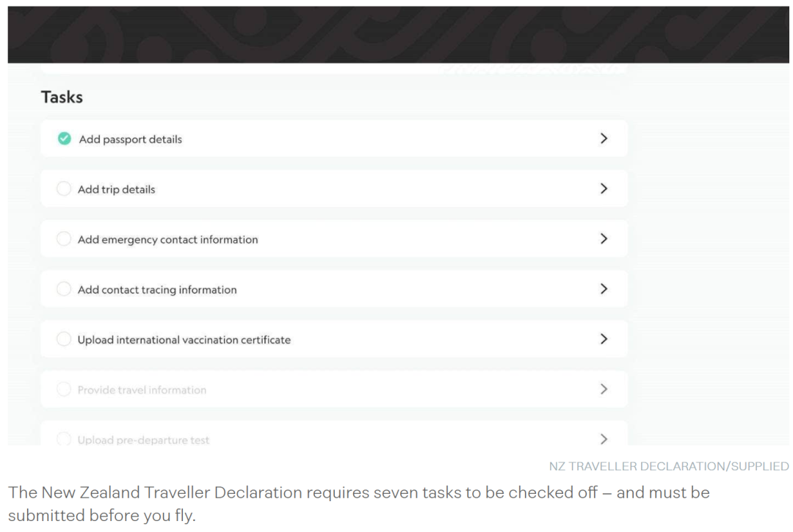793x532 pixels.
Task: Tick the circle for vaccination certificate upload
Action: [64, 338]
